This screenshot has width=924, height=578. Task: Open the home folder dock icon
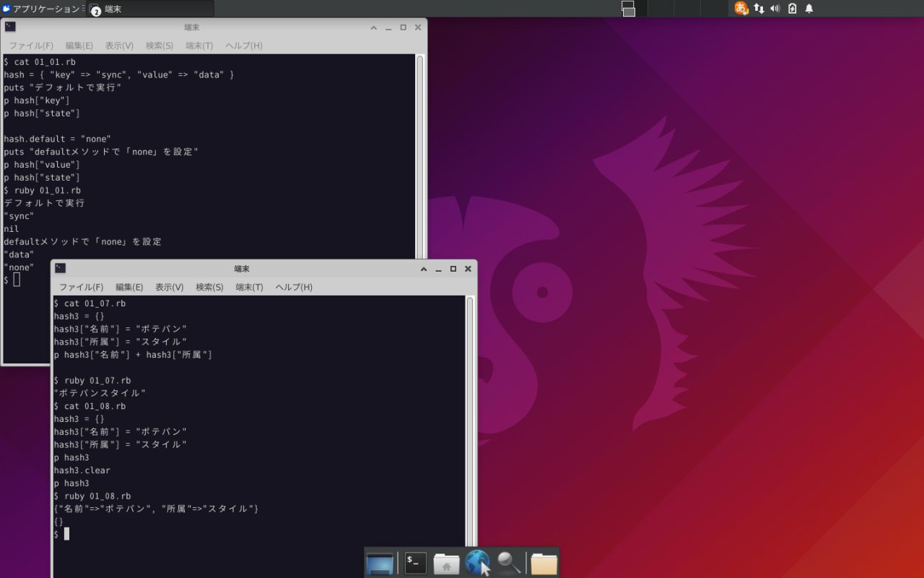[x=446, y=562]
